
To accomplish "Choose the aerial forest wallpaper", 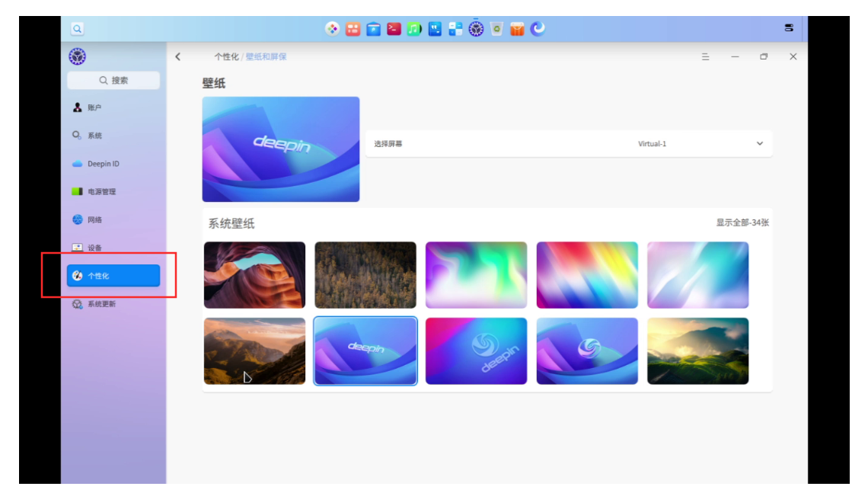I will tap(365, 275).
